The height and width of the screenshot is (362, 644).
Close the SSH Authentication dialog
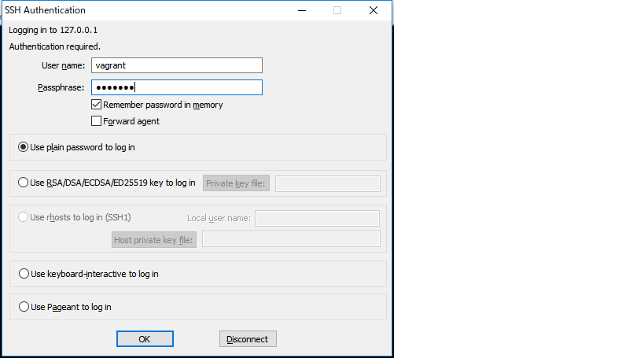(x=374, y=10)
